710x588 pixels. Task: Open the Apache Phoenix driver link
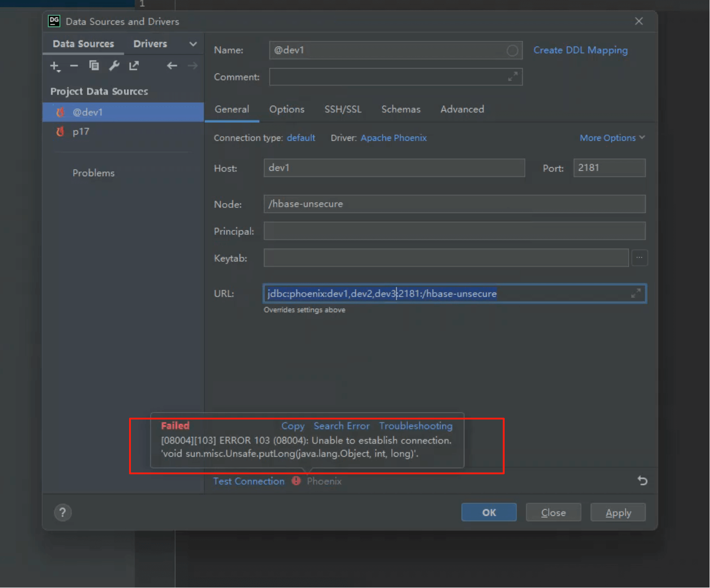pyautogui.click(x=394, y=138)
